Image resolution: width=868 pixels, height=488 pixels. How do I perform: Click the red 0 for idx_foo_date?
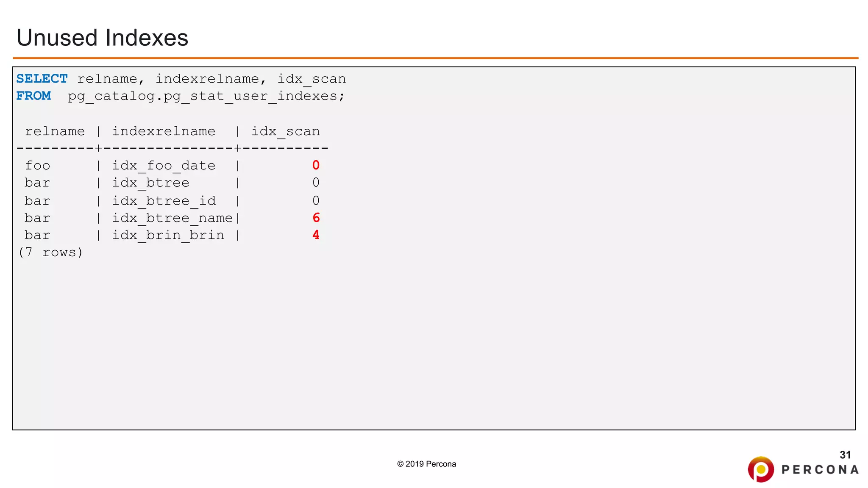coord(316,165)
